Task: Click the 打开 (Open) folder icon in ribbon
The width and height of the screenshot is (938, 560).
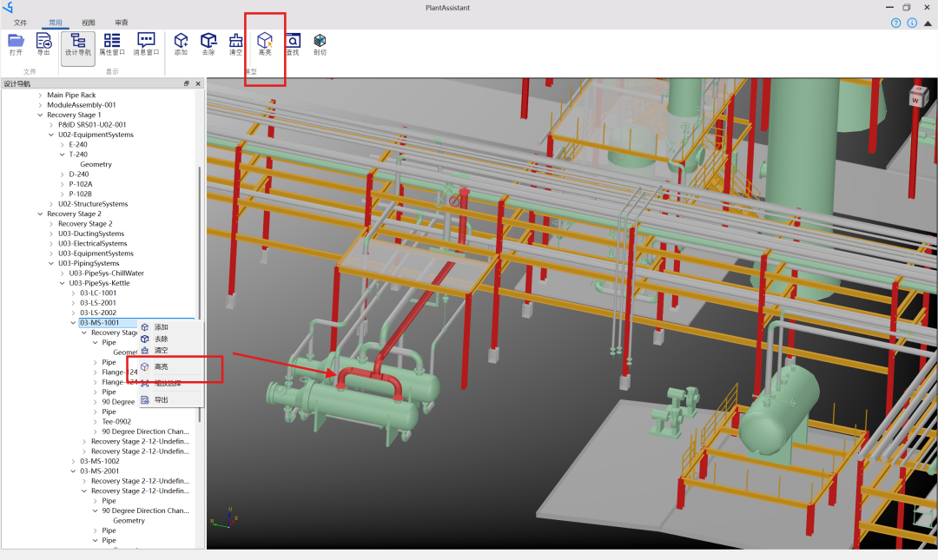Action: [x=16, y=41]
